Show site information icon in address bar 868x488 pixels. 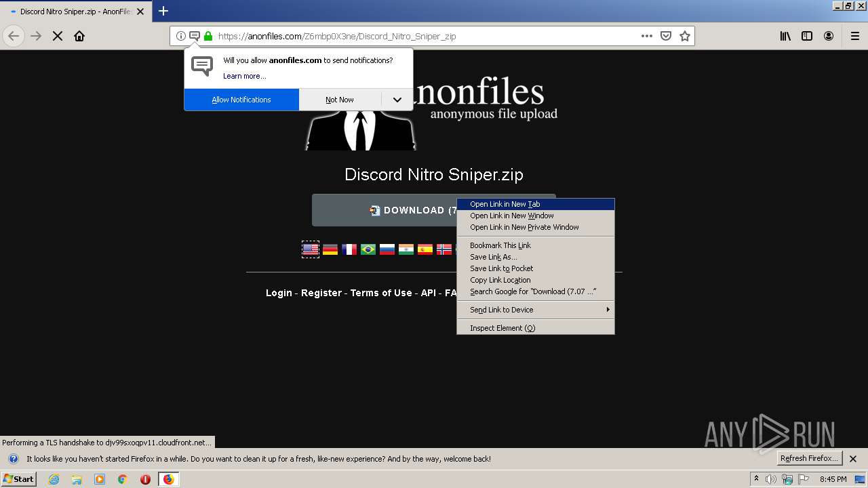(181, 36)
